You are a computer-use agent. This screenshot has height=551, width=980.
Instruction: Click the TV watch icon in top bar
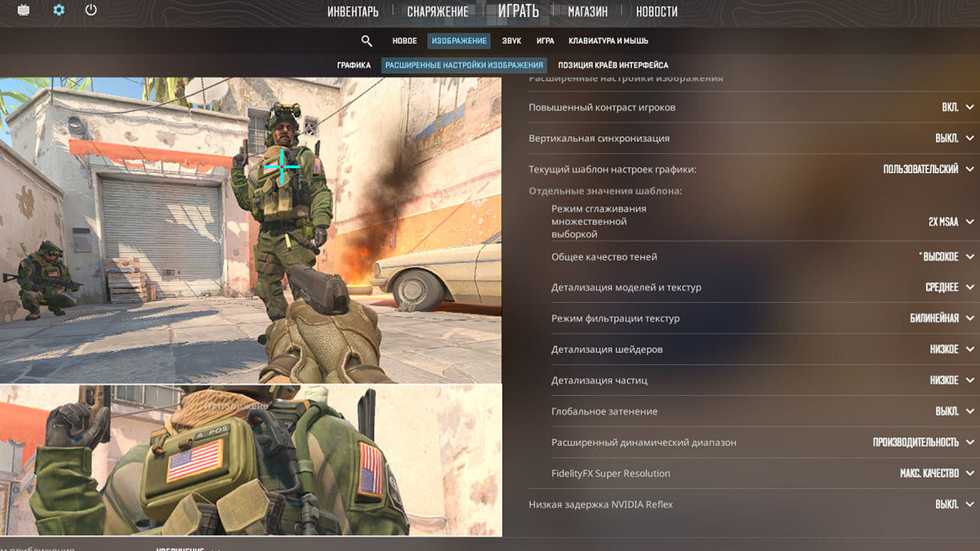(24, 11)
